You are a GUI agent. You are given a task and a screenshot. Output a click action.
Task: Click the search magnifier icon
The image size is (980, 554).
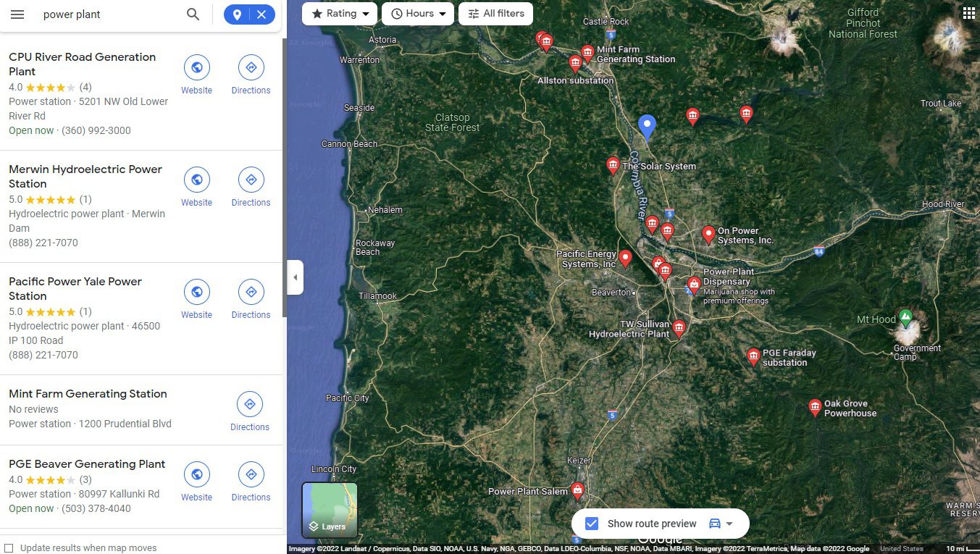[193, 14]
